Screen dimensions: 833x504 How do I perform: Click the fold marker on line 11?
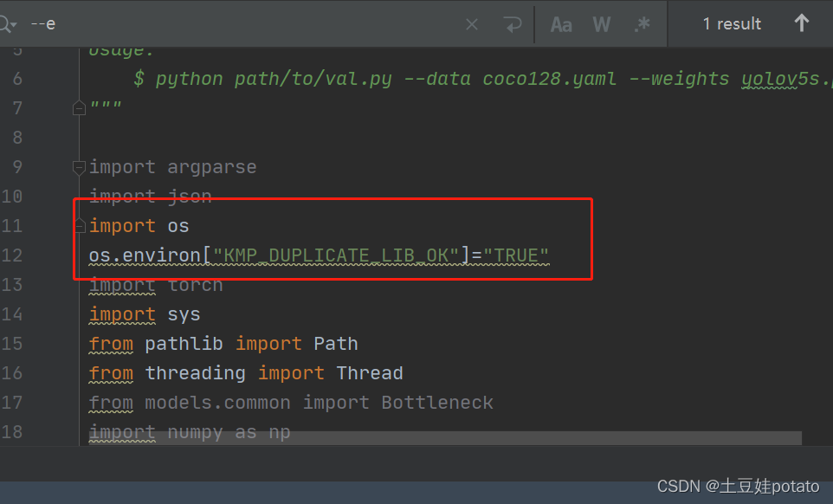(x=79, y=226)
